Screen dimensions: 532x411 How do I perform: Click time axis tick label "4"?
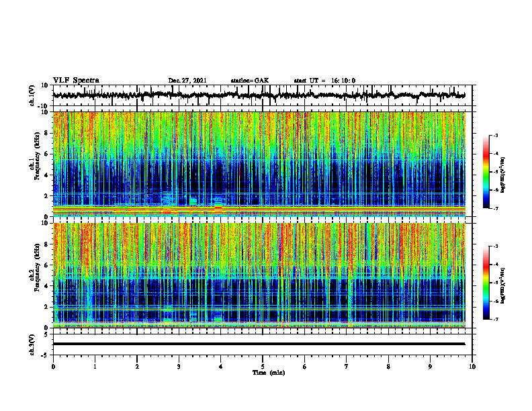click(221, 367)
